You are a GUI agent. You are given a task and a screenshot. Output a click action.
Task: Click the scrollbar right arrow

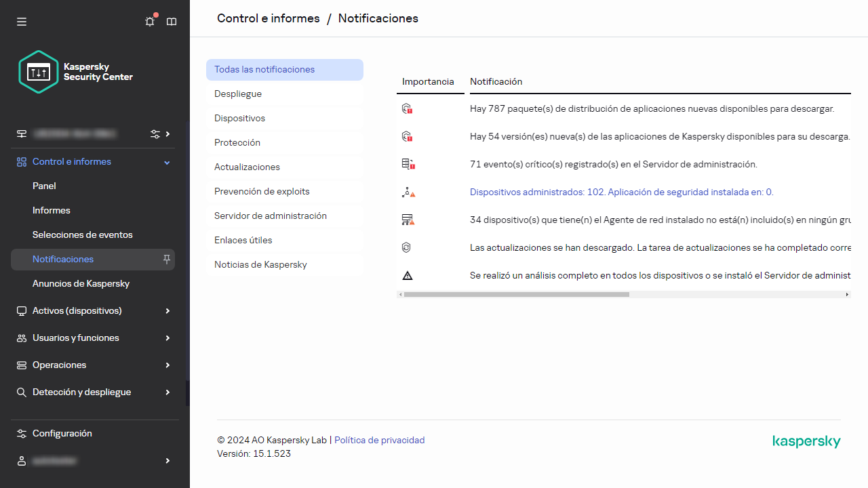pyautogui.click(x=847, y=295)
